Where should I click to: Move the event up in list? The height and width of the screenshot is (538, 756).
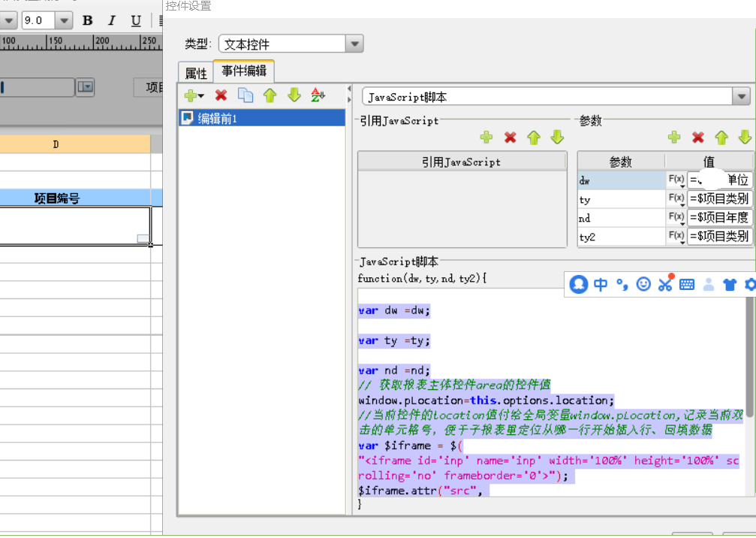[270, 95]
